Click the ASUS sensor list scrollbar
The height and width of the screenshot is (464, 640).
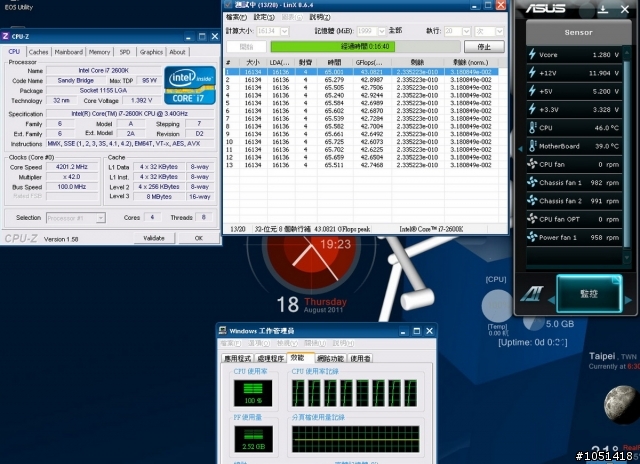(627, 155)
